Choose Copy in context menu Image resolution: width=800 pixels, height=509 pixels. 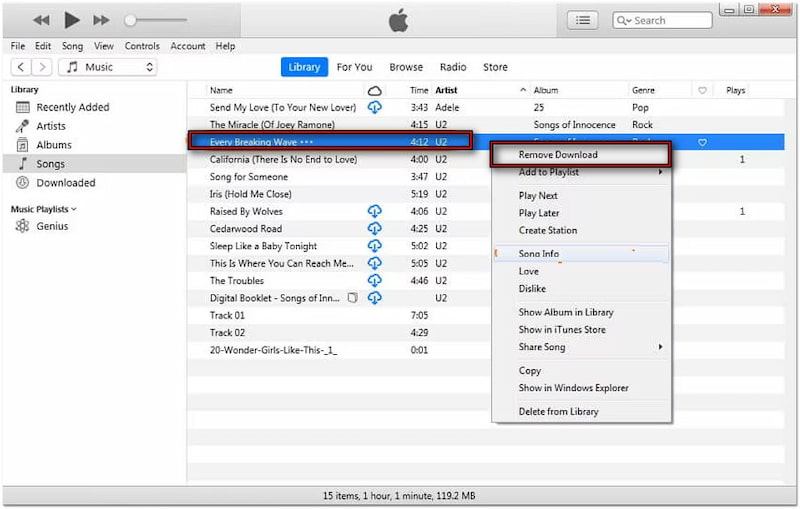581,371
